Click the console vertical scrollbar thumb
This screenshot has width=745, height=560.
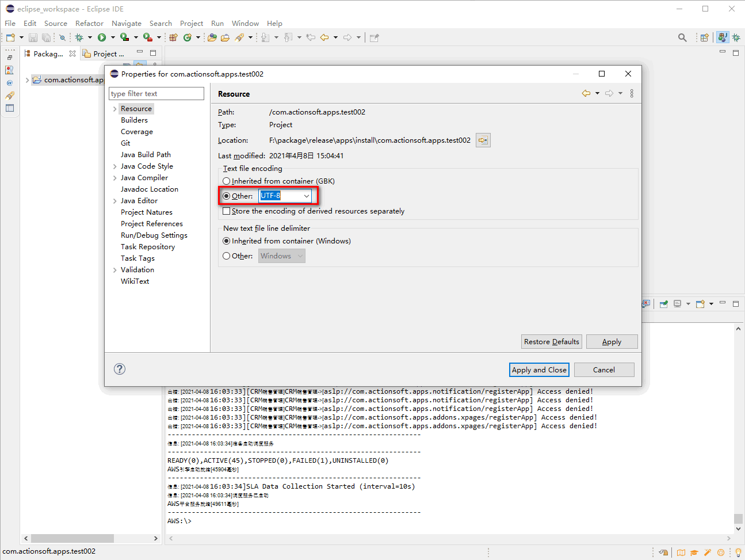738,518
